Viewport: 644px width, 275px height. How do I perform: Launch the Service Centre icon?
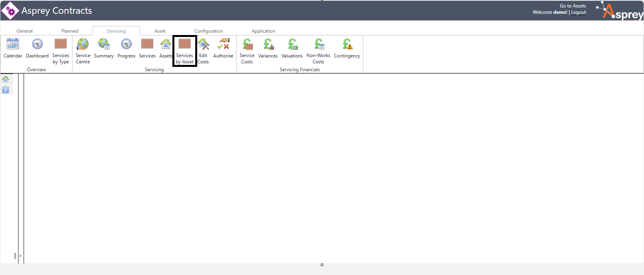click(83, 44)
